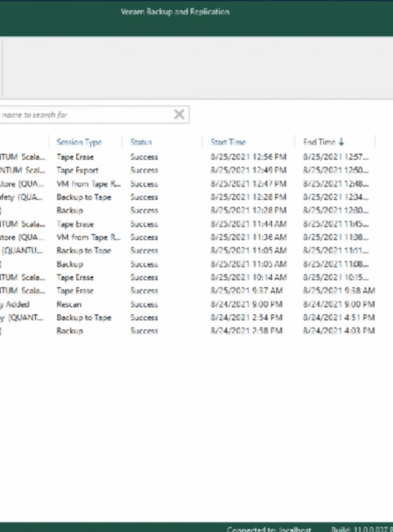Select end time 8/25/2021 12:34
The image size is (393, 532).
click(336, 197)
